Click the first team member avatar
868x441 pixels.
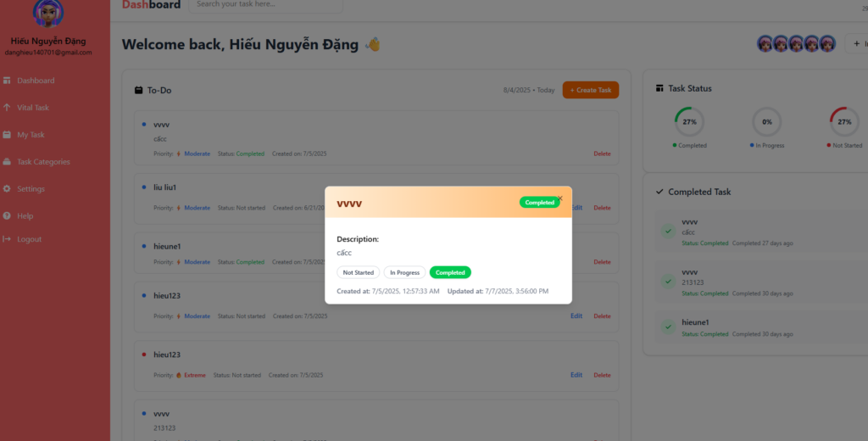765,44
